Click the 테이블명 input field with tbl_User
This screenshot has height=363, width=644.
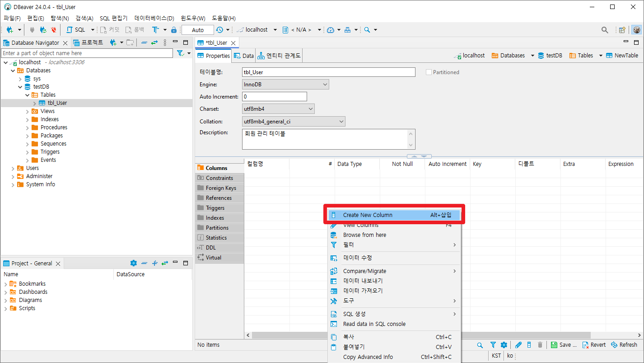(x=328, y=72)
